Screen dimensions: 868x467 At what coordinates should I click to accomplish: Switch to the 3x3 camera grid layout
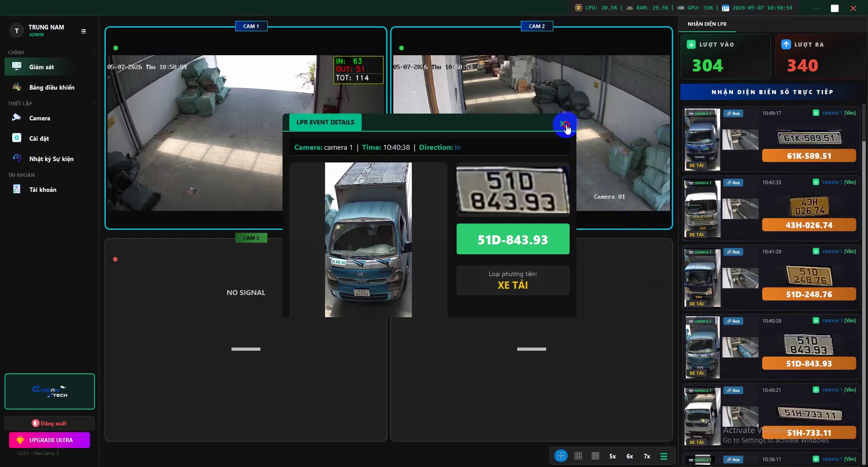point(578,456)
